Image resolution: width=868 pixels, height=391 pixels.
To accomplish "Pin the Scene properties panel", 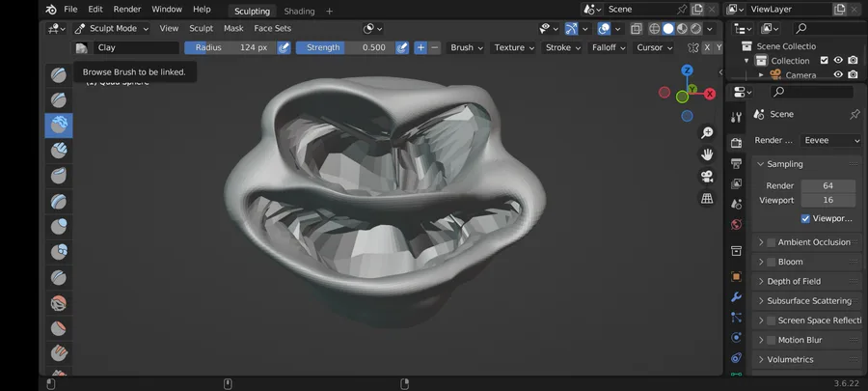I will click(x=854, y=114).
